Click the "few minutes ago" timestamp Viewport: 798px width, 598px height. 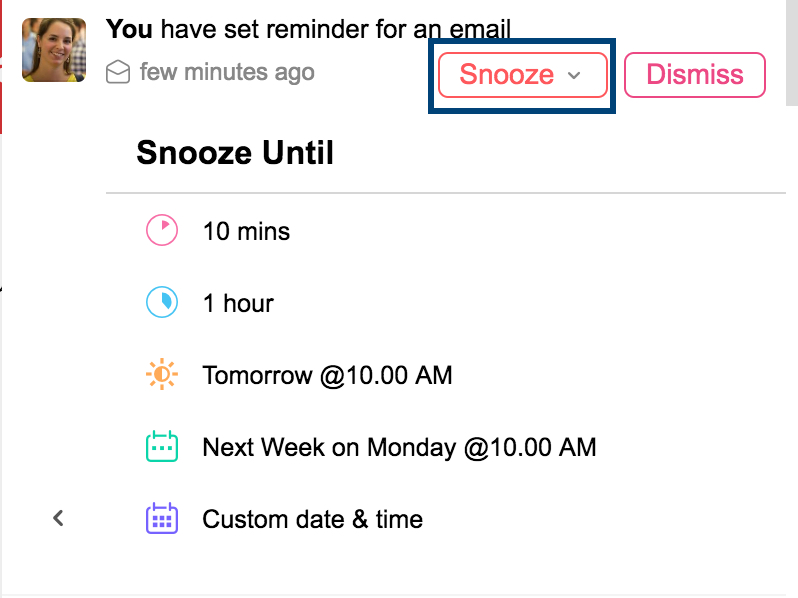coord(227,72)
